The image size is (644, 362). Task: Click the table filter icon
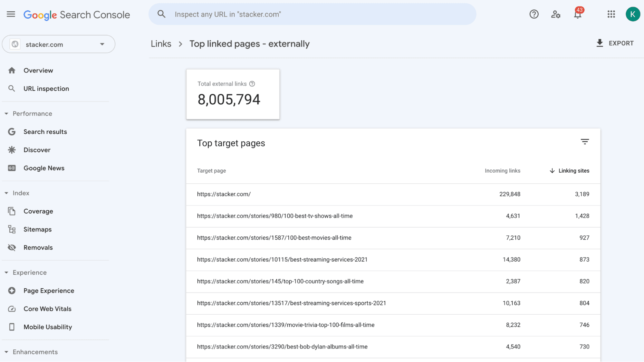pyautogui.click(x=585, y=142)
